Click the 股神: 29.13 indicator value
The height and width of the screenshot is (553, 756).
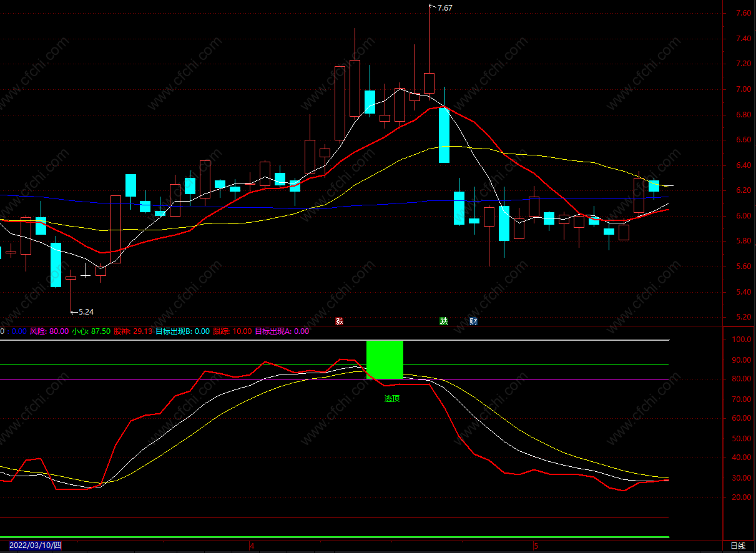(x=133, y=331)
